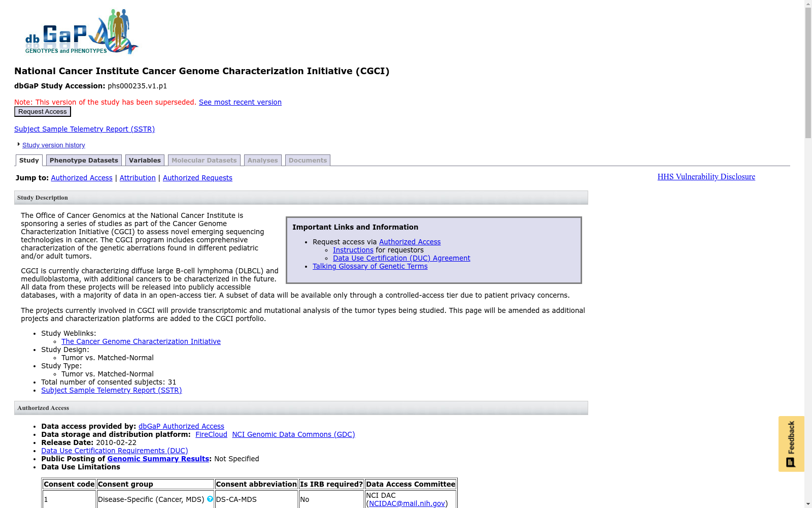Image resolution: width=812 pixels, height=508 pixels.
Task: Click scrollbar down arrow
Action: click(808, 504)
